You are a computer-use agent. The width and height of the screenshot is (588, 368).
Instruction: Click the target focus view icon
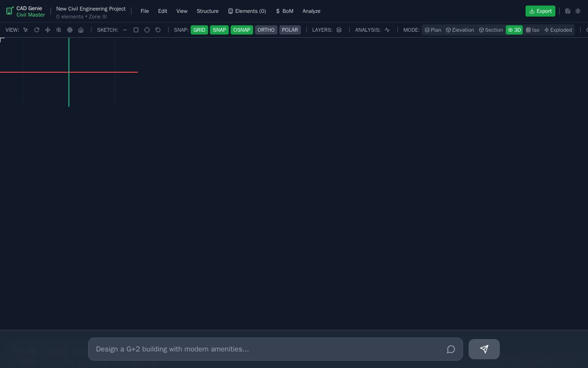click(70, 30)
